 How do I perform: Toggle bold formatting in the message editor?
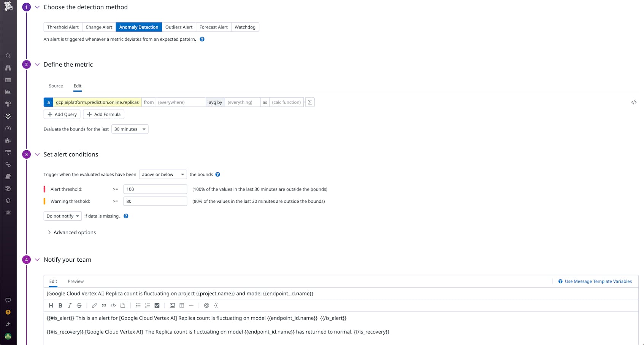[60, 305]
